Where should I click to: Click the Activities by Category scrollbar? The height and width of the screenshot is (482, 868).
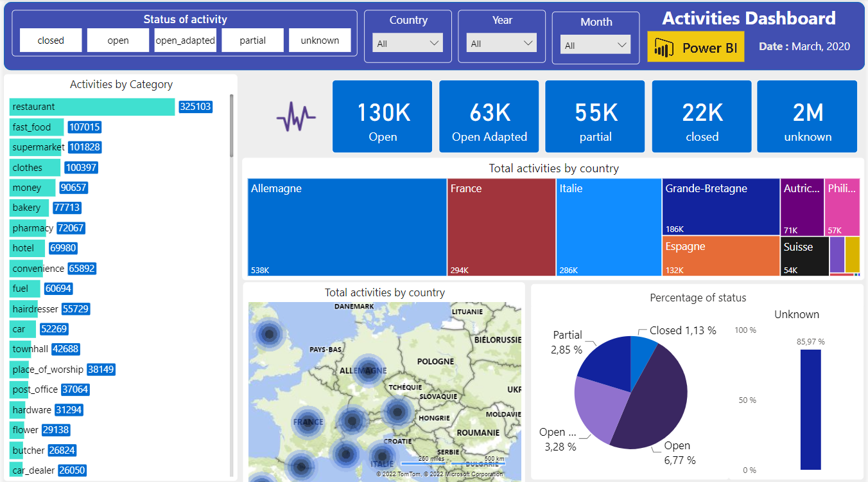pyautogui.click(x=232, y=126)
